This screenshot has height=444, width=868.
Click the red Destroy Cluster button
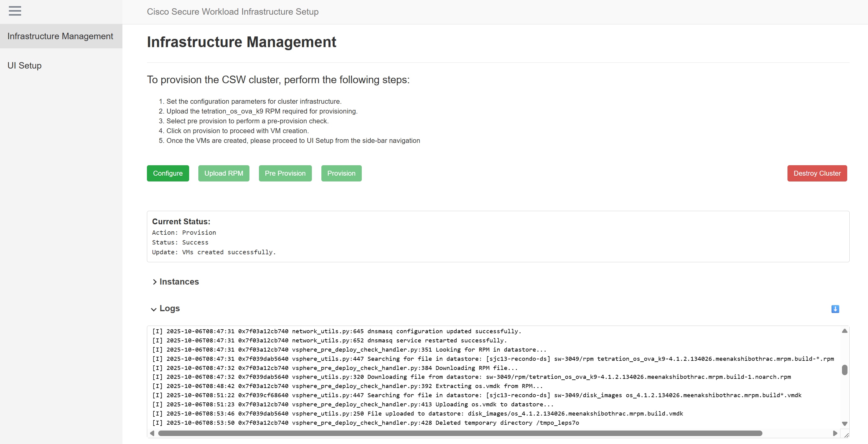click(x=817, y=173)
